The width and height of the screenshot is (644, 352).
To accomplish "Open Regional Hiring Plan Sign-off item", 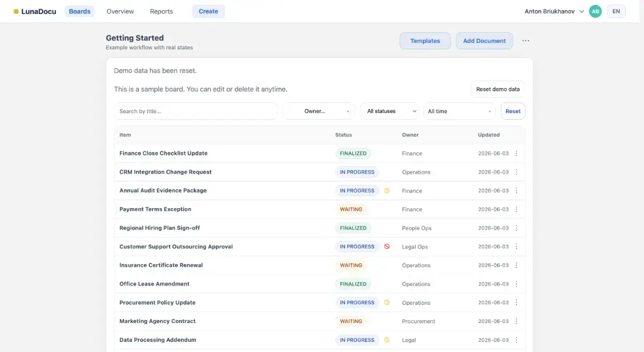I will click(159, 228).
